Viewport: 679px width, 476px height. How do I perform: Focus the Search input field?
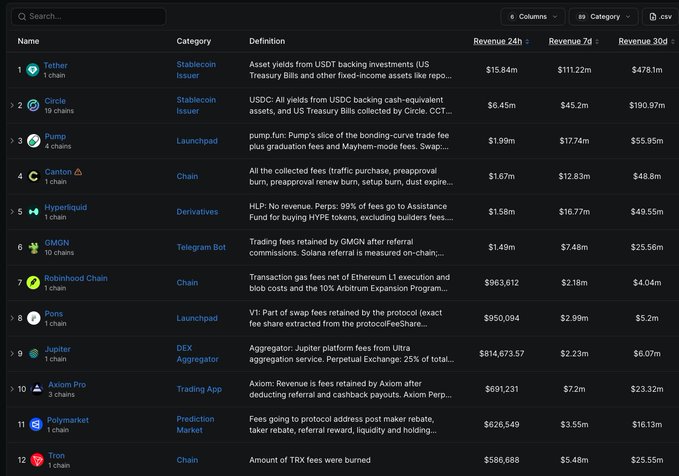[x=88, y=17]
